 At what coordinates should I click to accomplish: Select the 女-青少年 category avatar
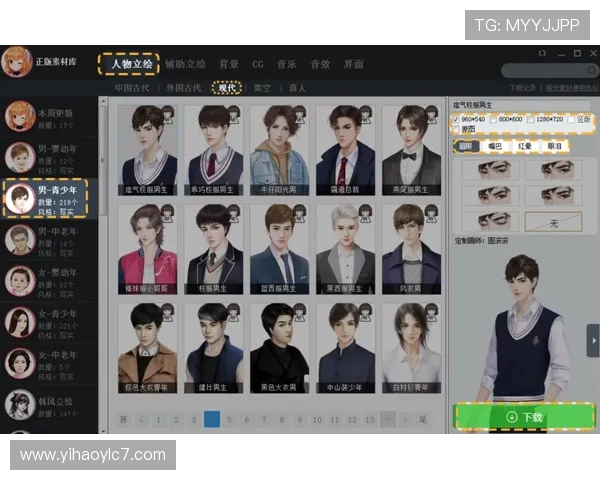tap(20, 322)
